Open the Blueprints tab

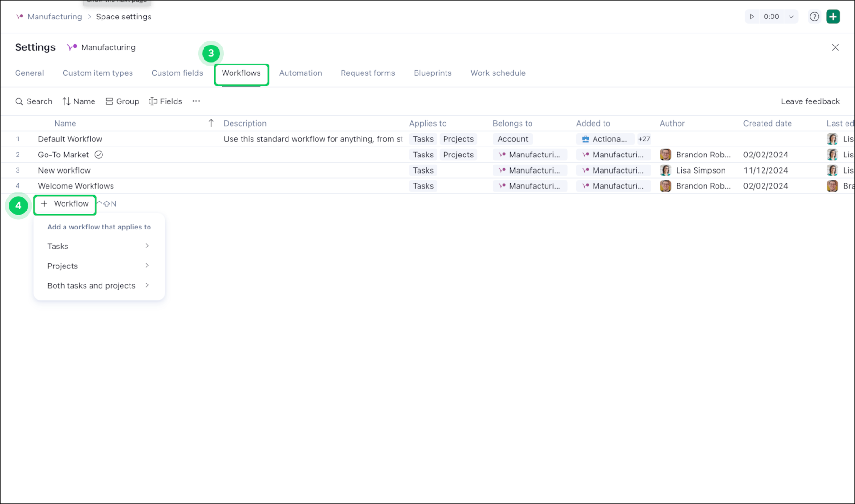coord(432,73)
